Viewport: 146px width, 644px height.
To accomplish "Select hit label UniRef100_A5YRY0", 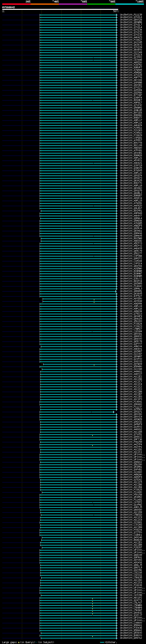I will tap(131, 50).
